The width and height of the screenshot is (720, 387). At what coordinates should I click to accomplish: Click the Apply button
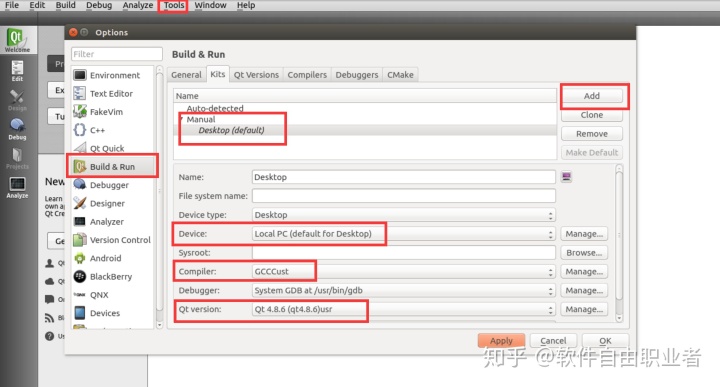(501, 341)
